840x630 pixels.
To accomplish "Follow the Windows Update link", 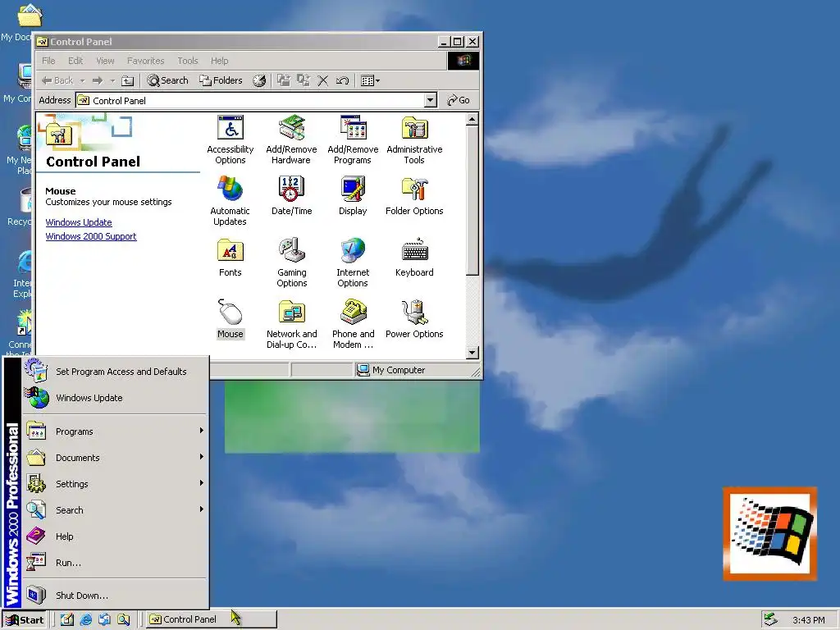I will click(79, 222).
